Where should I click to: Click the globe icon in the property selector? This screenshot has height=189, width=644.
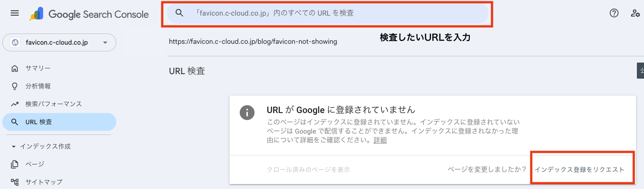pyautogui.click(x=16, y=43)
